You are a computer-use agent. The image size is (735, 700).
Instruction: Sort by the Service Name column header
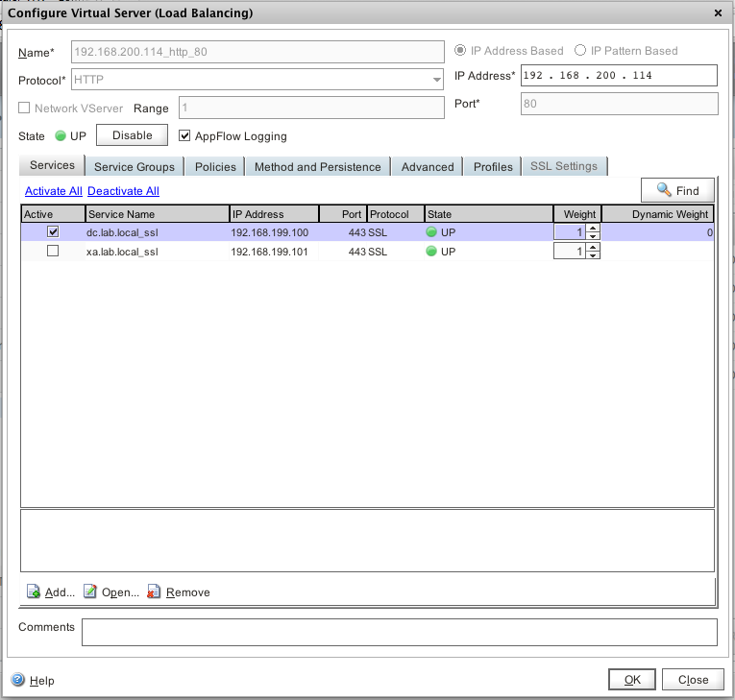point(157,214)
